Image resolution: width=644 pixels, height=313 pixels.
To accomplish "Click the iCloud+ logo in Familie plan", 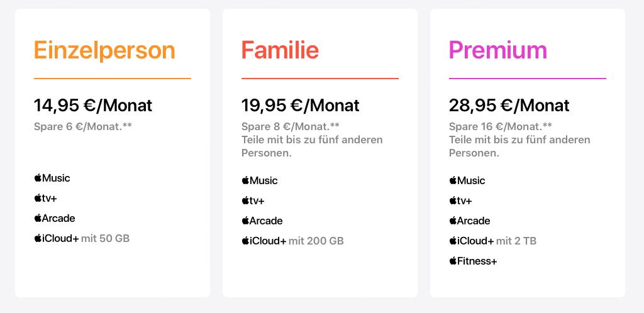I will click(264, 241).
